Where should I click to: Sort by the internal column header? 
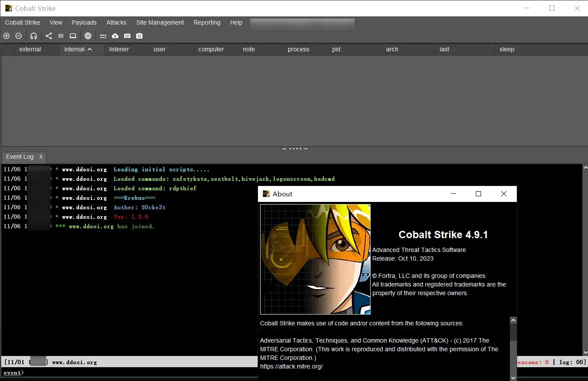pos(82,49)
